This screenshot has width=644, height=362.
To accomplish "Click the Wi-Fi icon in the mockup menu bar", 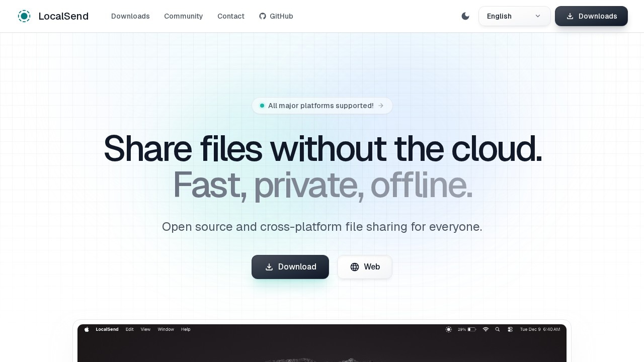I will (x=486, y=329).
